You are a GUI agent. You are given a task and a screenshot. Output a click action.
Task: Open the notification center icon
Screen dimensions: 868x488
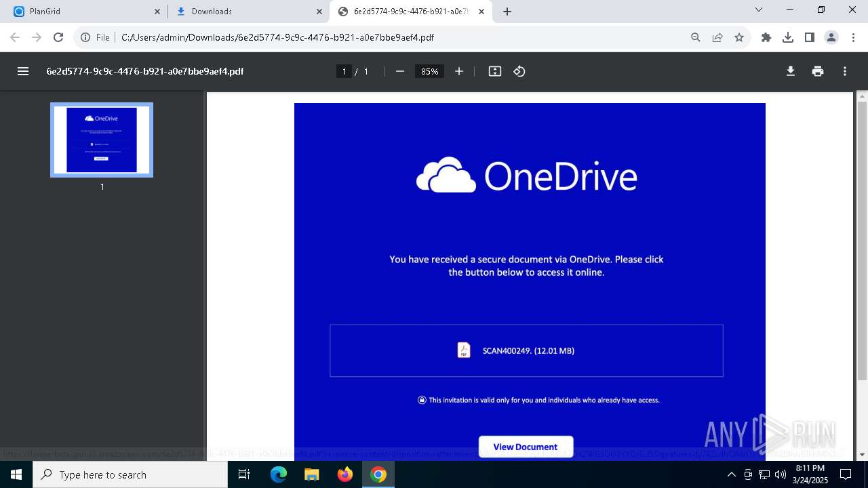click(846, 474)
